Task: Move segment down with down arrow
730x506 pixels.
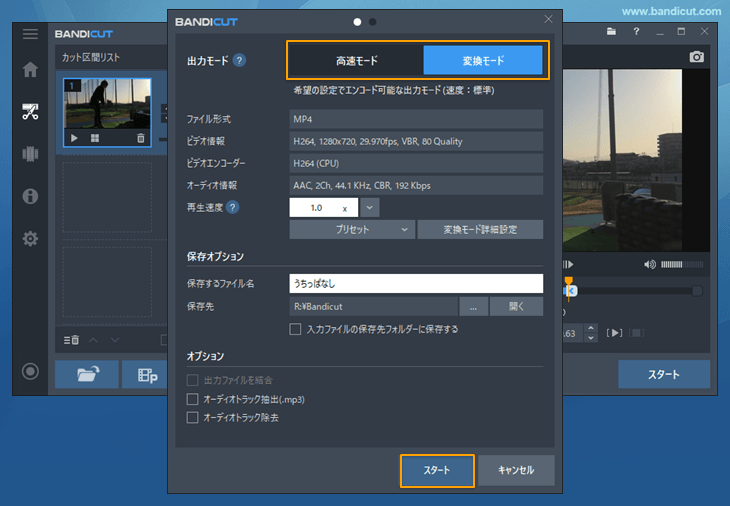Action: pyautogui.click(x=115, y=340)
